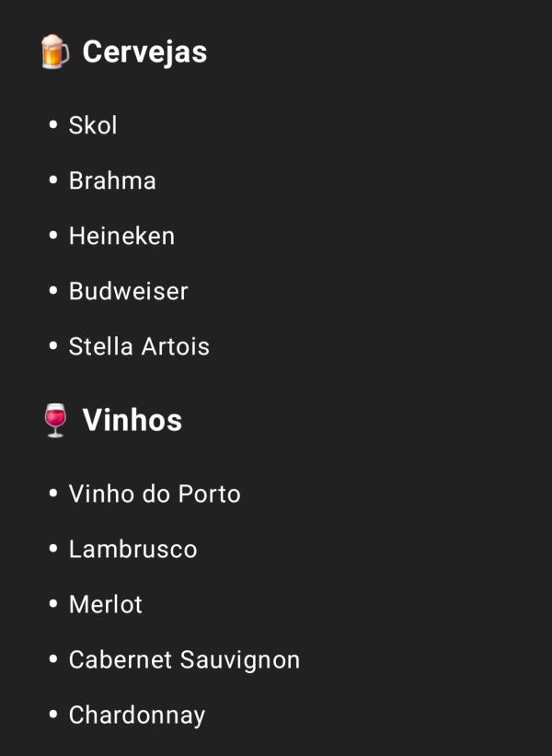Click the Brahma list item

(x=112, y=180)
